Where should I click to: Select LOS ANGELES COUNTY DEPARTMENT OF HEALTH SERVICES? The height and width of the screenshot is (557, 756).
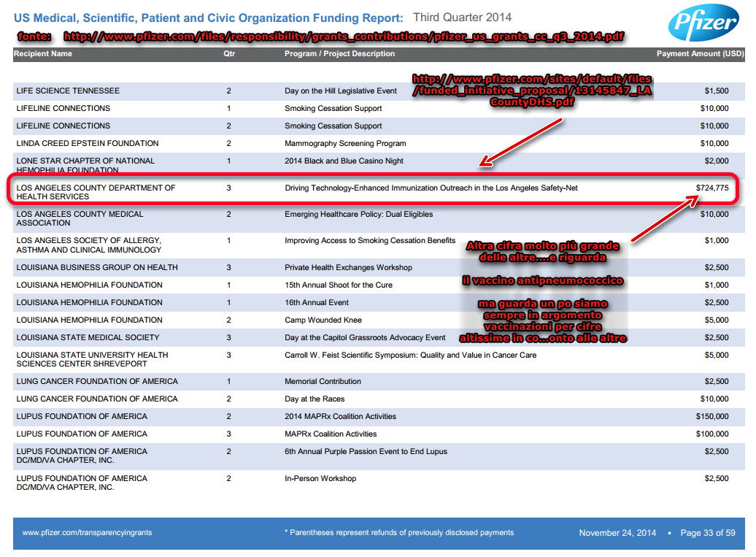tap(96, 192)
